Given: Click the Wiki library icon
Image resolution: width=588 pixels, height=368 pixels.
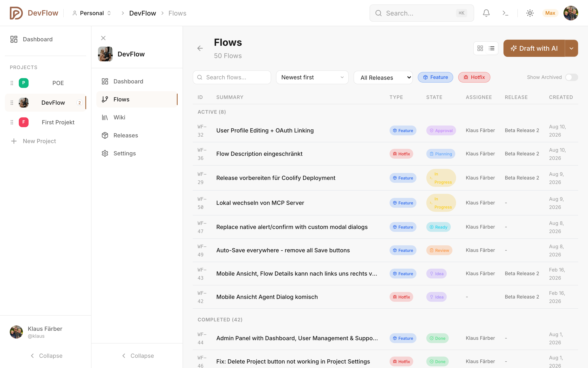Looking at the screenshot, I should click(105, 117).
